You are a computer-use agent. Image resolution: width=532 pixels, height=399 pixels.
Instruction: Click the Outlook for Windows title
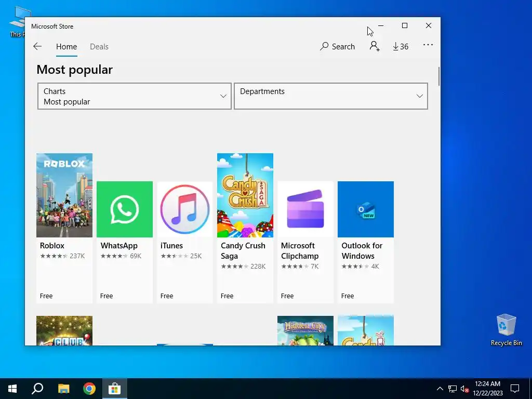click(x=362, y=251)
